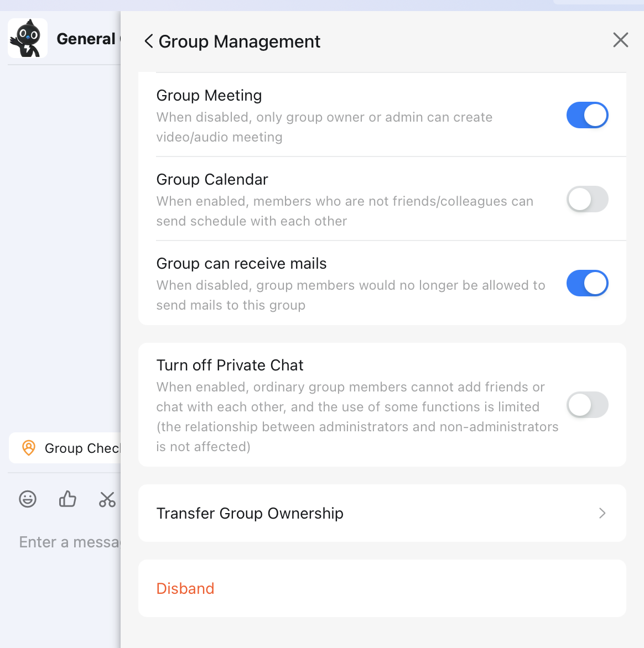Select the thumbs-up reaction icon
Image resolution: width=644 pixels, height=648 pixels.
pyautogui.click(x=67, y=499)
